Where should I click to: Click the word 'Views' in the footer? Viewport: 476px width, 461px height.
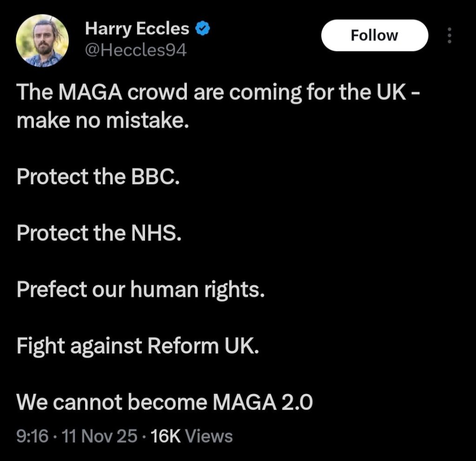tap(209, 436)
